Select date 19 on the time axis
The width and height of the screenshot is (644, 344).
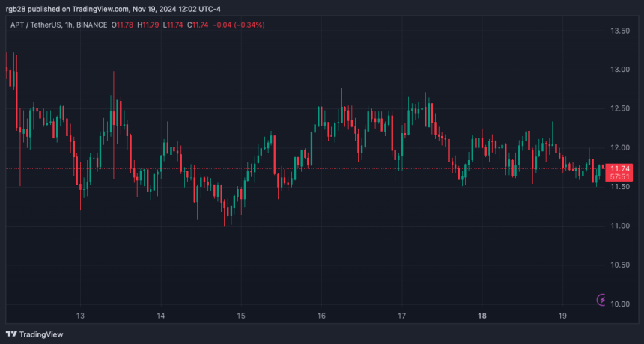(563, 316)
